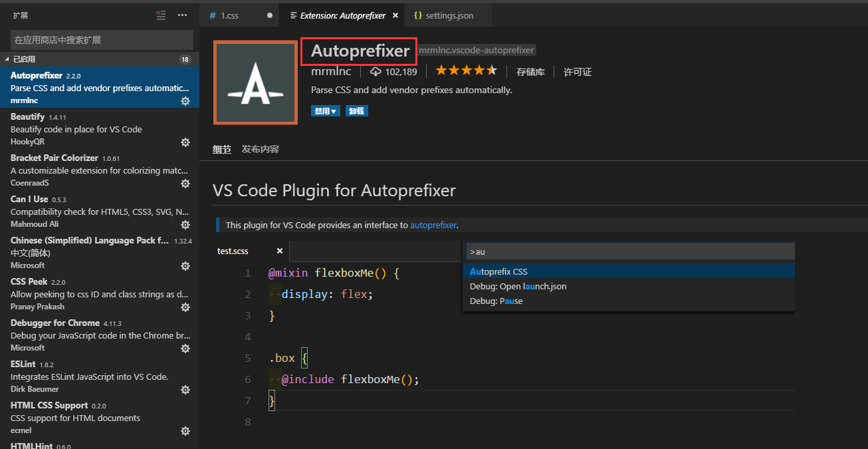Open gear menu for Bracket Pair Colorizer
Image resolution: width=868 pixels, height=449 pixels.
coord(185,184)
